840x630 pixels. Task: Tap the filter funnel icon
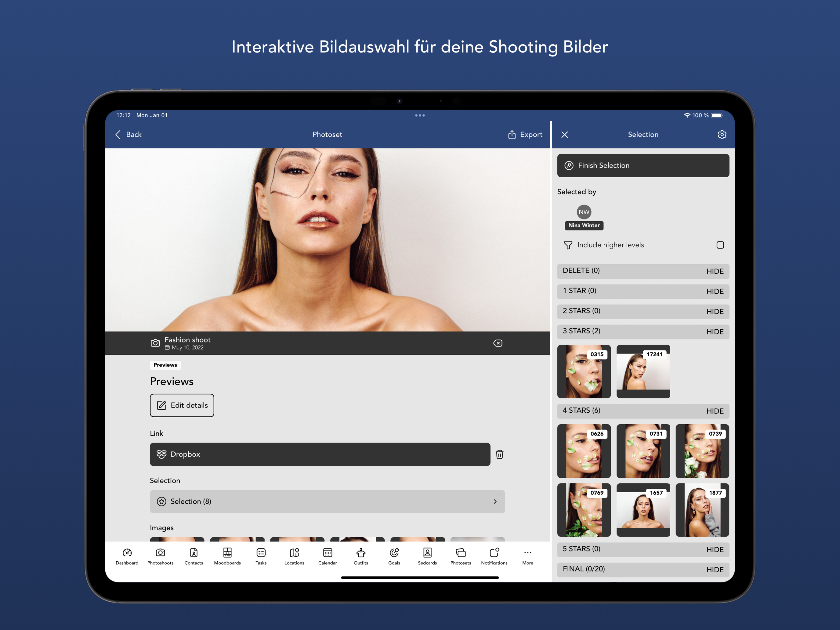(568, 245)
